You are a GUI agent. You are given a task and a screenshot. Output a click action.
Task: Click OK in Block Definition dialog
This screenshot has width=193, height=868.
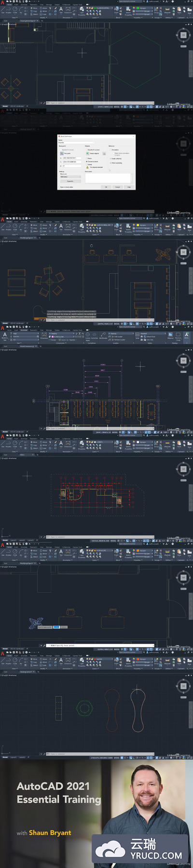pyautogui.click(x=106, y=187)
